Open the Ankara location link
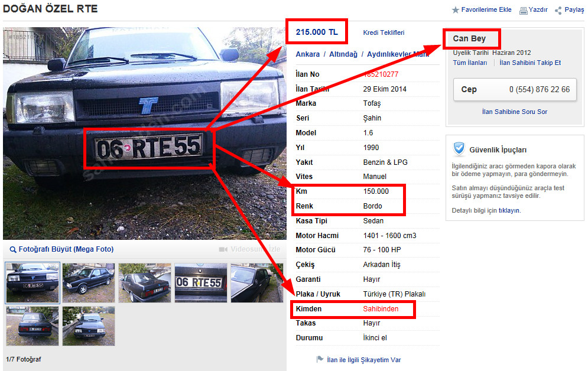 click(307, 54)
